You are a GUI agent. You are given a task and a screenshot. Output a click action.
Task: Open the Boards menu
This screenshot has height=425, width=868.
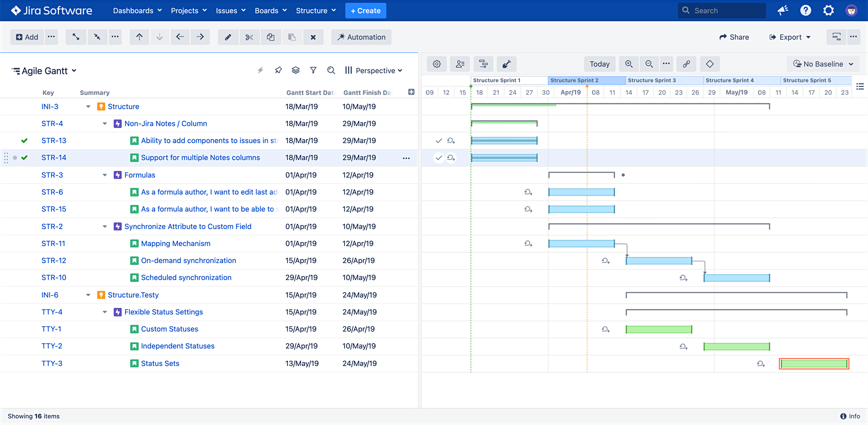click(x=271, y=10)
